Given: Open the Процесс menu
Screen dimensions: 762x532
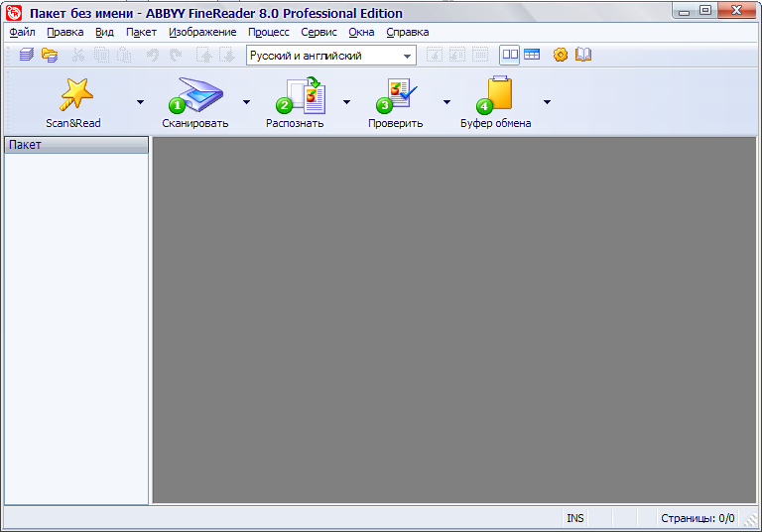Looking at the screenshot, I should click(x=269, y=32).
